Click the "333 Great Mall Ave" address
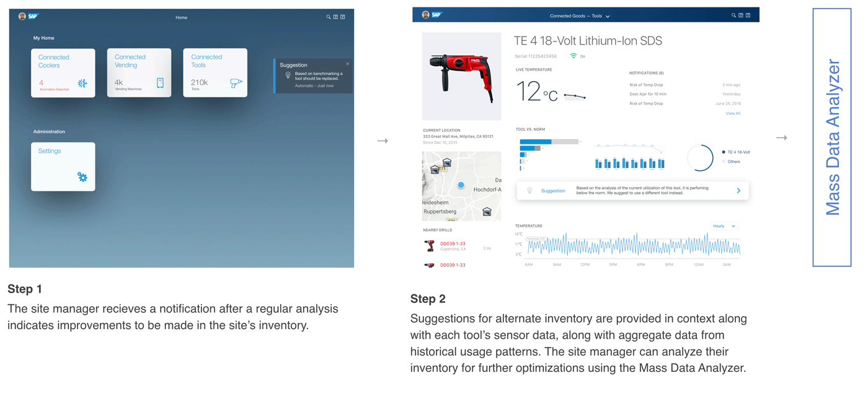Screen dimensions: 868x393 point(458,136)
